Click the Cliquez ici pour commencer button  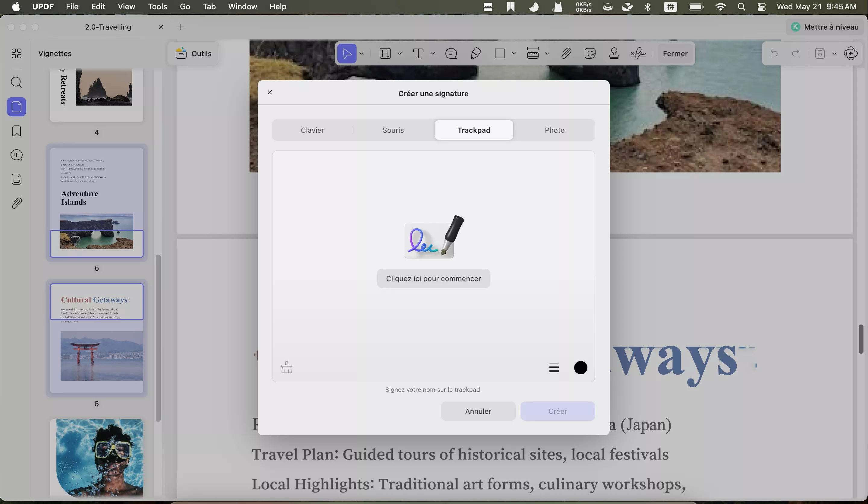point(433,279)
